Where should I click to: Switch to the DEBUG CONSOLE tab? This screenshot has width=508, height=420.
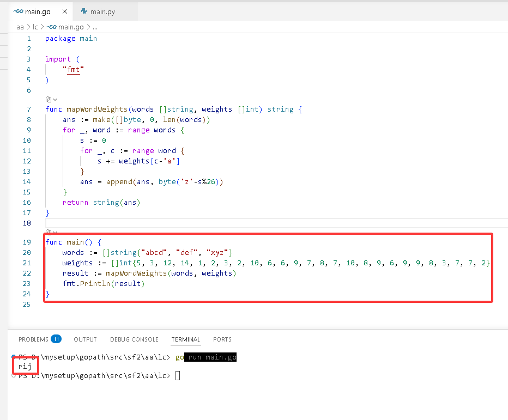click(134, 339)
